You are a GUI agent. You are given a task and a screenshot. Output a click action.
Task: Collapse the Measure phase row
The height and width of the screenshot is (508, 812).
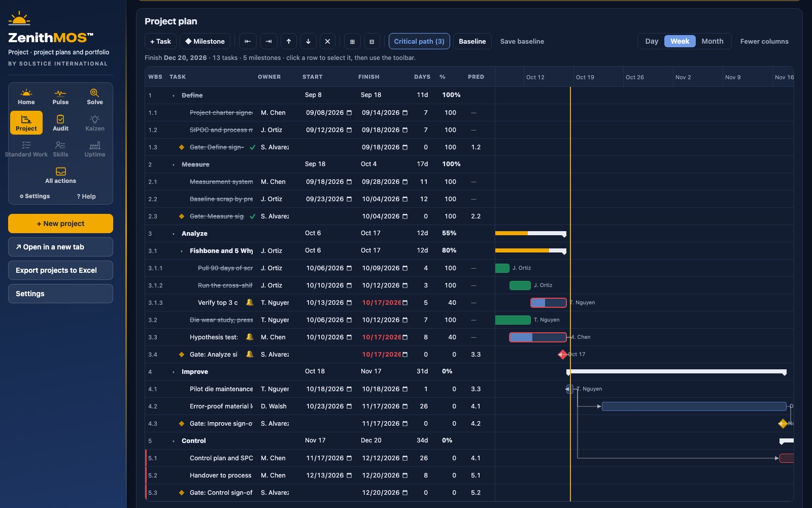[x=174, y=165]
